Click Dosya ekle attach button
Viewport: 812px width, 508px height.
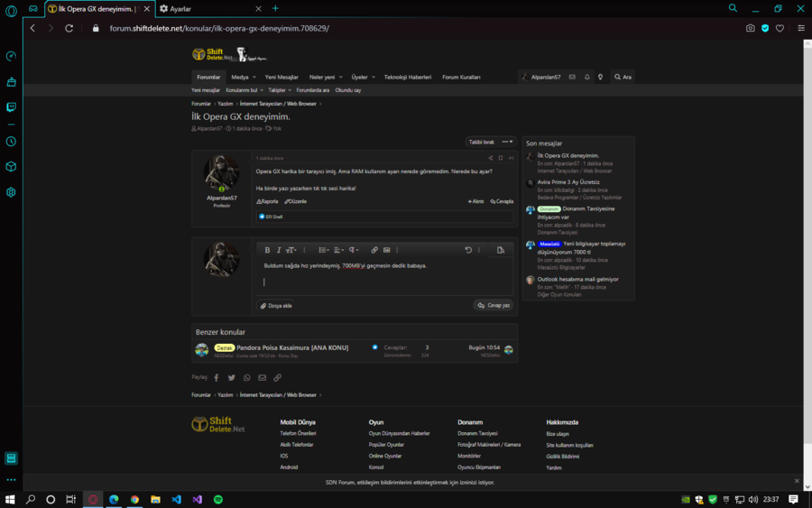276,306
